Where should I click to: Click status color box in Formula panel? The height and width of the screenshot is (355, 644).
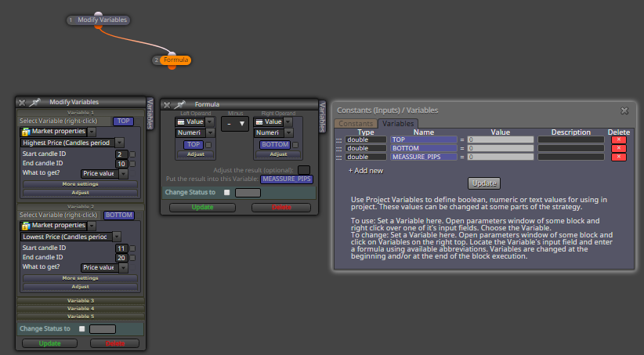248,193
